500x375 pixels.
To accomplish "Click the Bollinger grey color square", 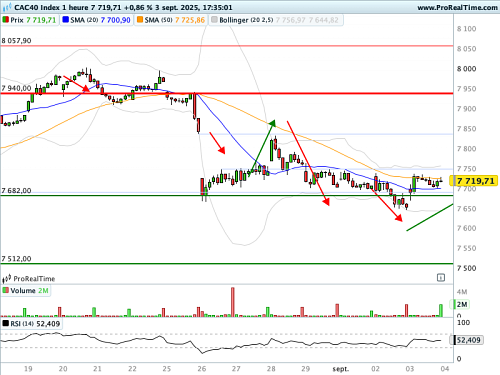I will pos(214,20).
